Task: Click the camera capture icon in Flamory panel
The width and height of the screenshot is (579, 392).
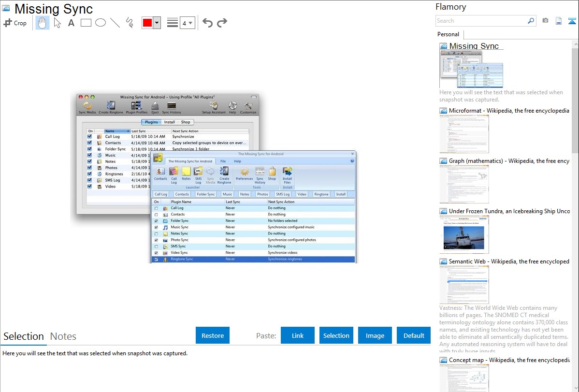Action: 545,21
